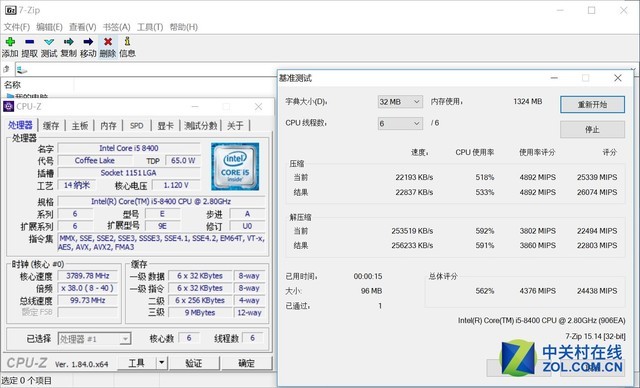Click the 选定 0 个项目 status bar text

pyautogui.click(x=27, y=381)
